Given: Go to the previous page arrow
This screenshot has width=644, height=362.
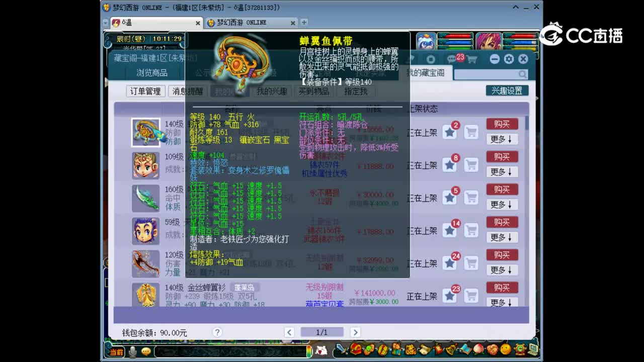Looking at the screenshot, I should (289, 332).
